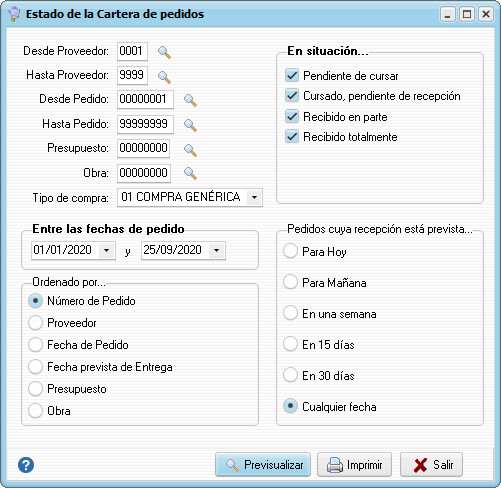
Task: Open the help question mark icon
Action: coord(26,465)
